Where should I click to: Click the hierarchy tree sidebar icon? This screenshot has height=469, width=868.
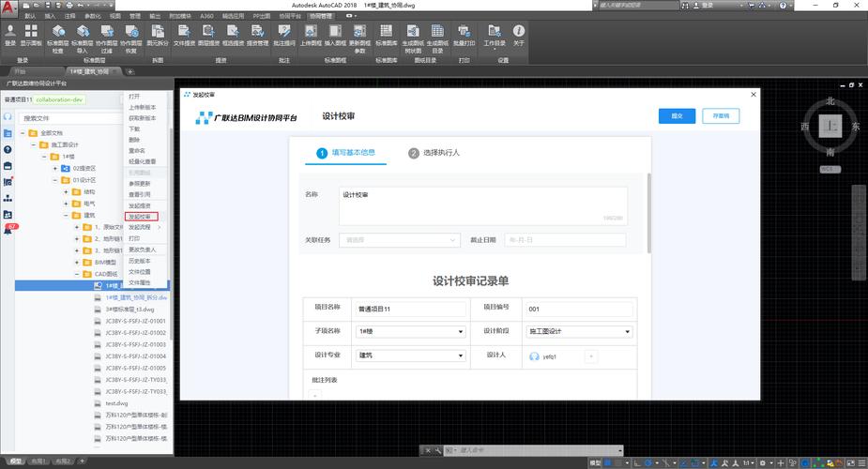8,198
